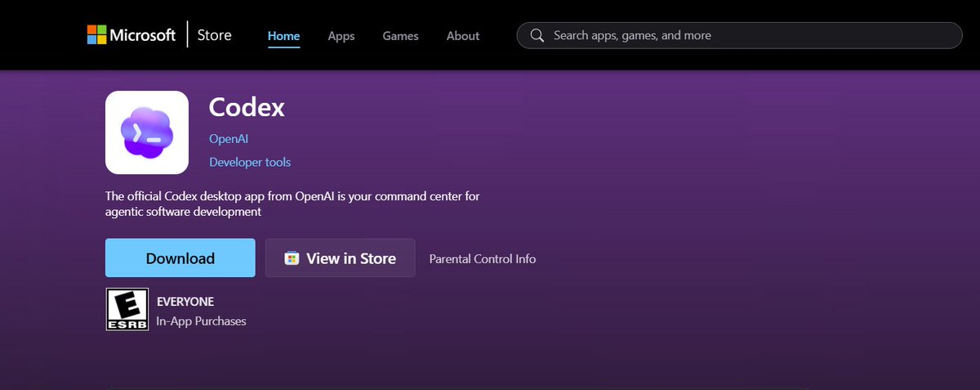Viewport: 980px width, 390px height.
Task: Click the Store link in the header
Action: [x=216, y=35]
